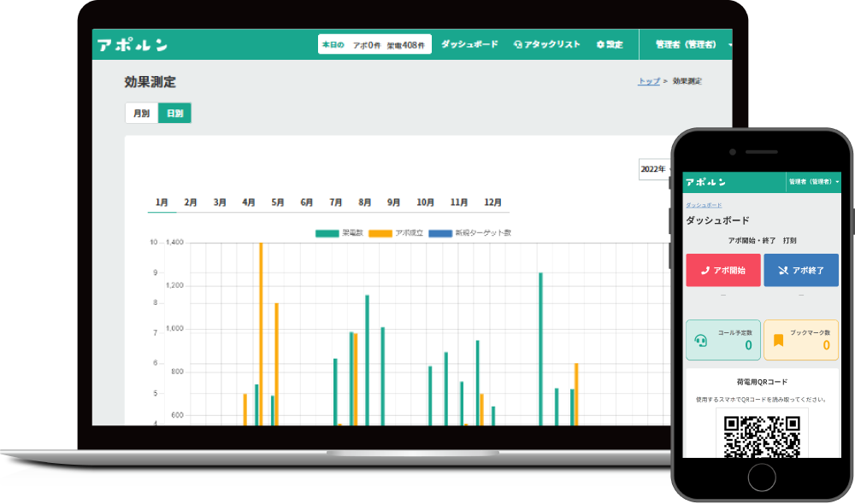The width and height of the screenshot is (855, 504).
Task: Select the 8月 tab
Action: [365, 202]
